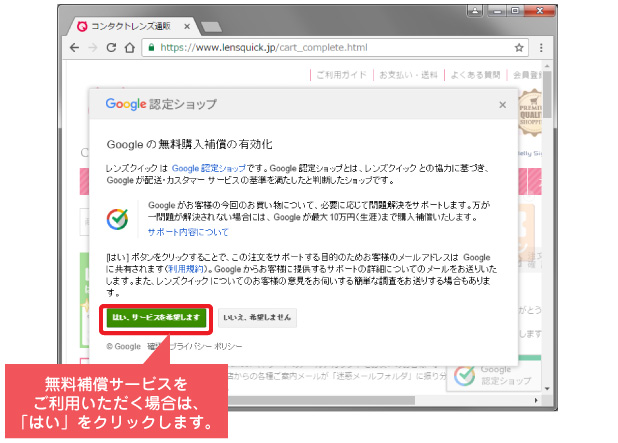The image size is (618, 443).
Task: Open the Chrome three-dot menu
Action: [541, 48]
